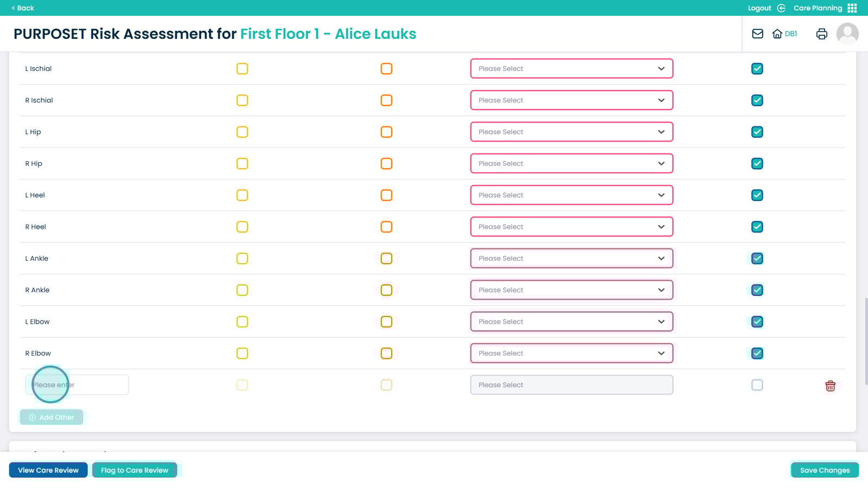Click the Please enter text field
Screen dimensions: 868x488
click(x=77, y=385)
